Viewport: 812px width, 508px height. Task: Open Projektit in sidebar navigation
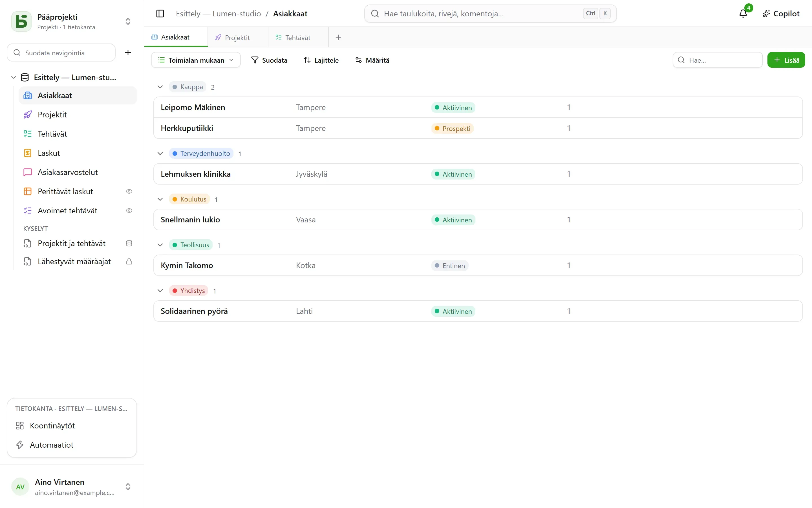pos(78,115)
